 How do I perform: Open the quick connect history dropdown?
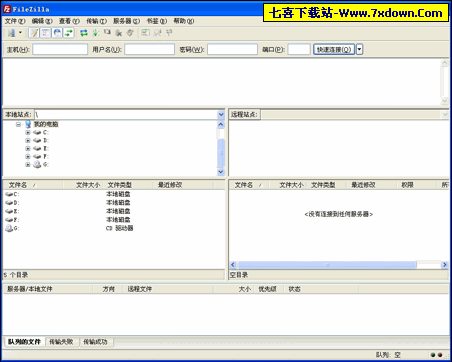359,49
